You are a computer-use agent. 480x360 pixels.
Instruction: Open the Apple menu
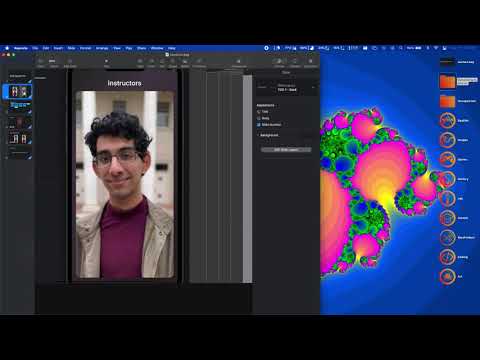pyautogui.click(x=7, y=48)
